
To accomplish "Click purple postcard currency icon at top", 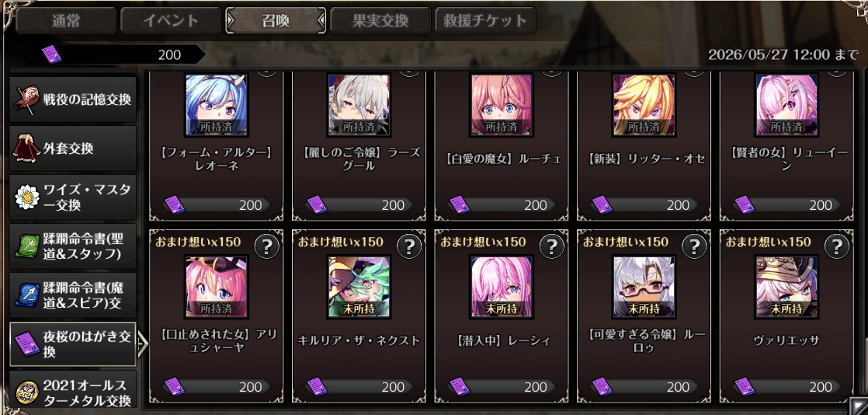I will (x=51, y=54).
